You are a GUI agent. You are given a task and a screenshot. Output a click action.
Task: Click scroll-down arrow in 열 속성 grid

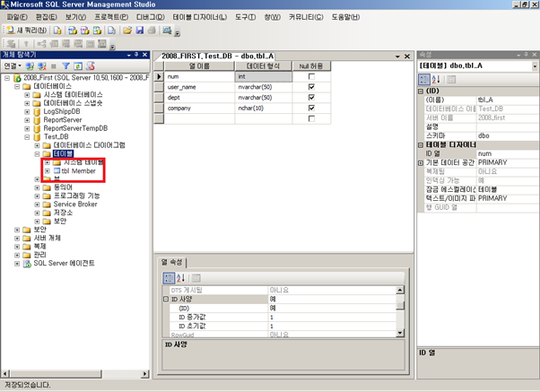pos(400,333)
